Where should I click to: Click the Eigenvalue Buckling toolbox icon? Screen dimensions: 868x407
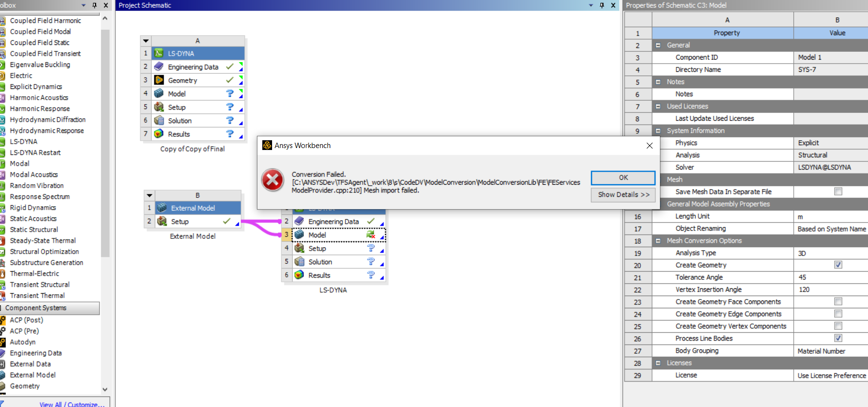point(2,64)
